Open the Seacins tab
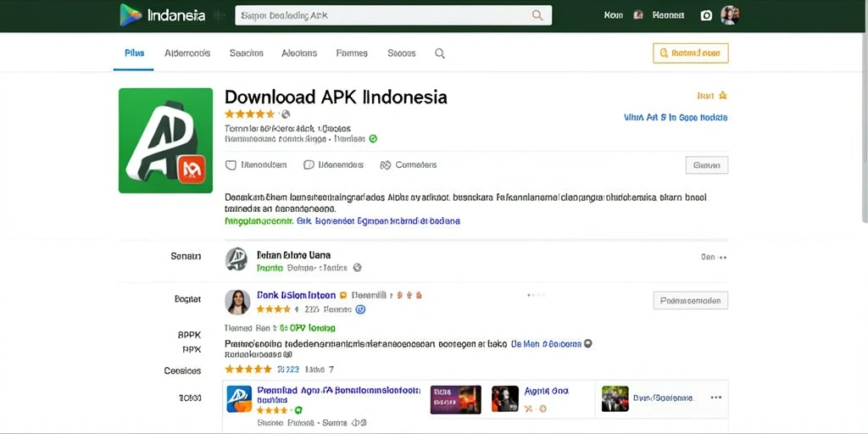868x434 pixels. coord(247,53)
